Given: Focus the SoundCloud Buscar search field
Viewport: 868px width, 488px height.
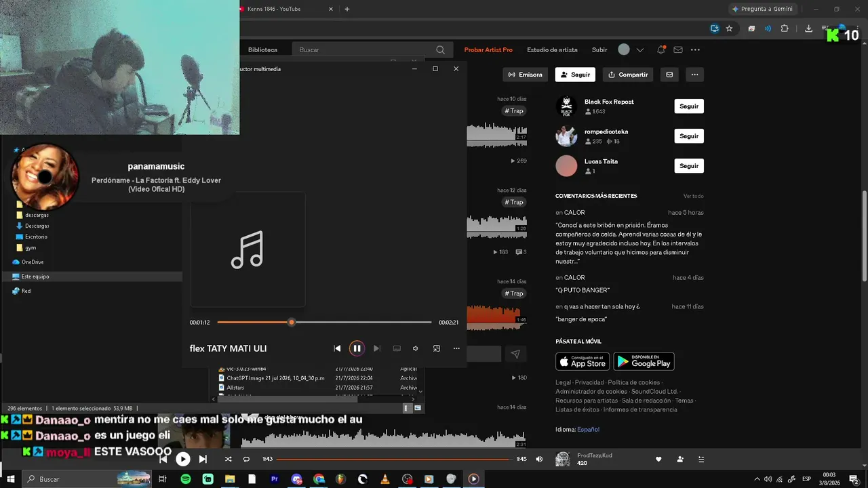Looking at the screenshot, I should click(x=372, y=49).
